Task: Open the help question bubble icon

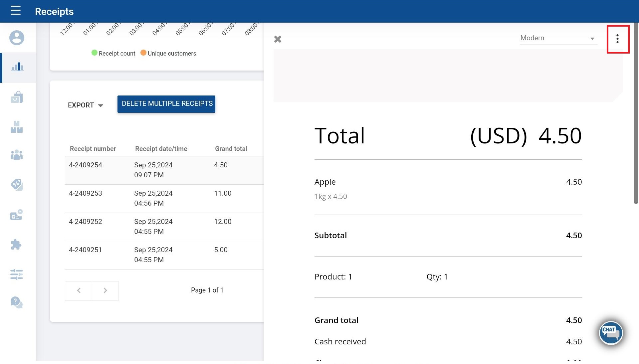Action: click(17, 302)
